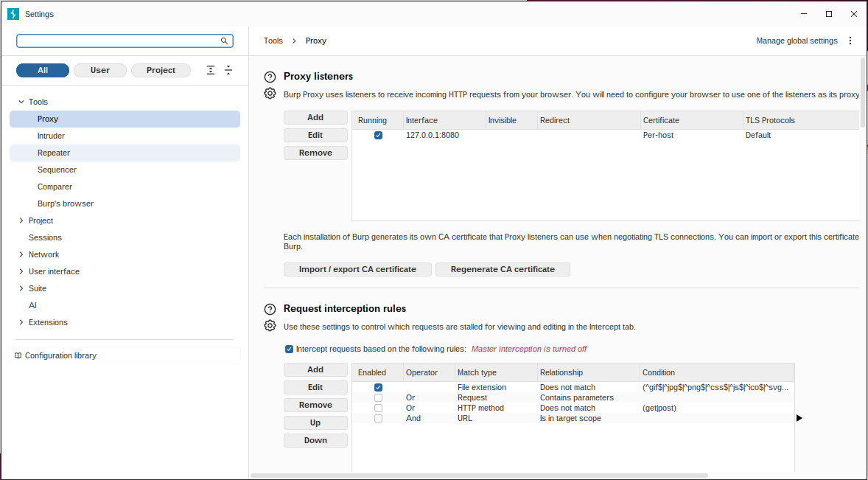Click the Configuration library book icon
868x480 pixels.
(18, 355)
